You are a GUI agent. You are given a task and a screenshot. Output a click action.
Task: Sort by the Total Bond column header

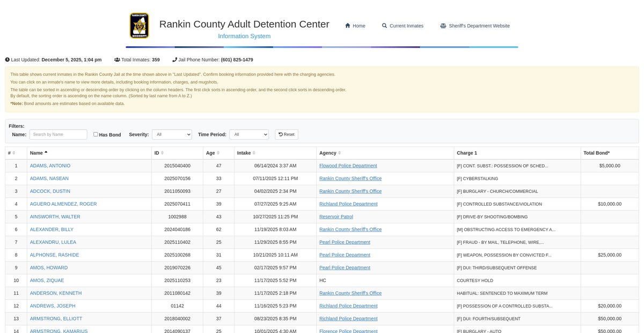coord(610,153)
